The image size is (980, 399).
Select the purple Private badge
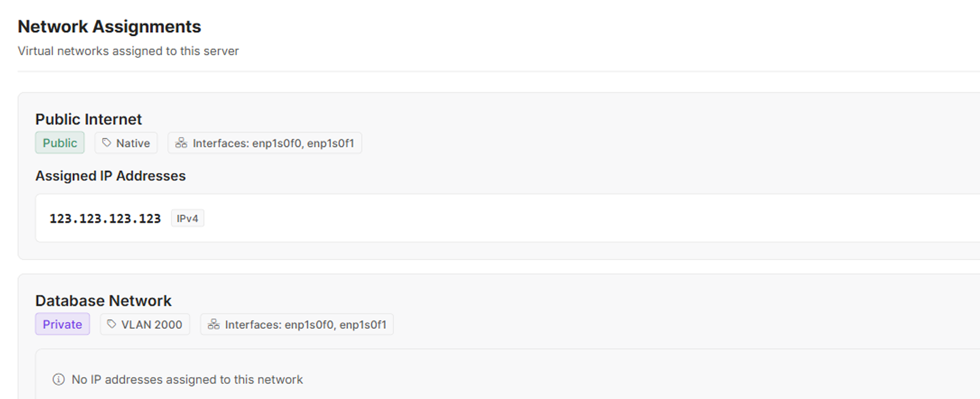[x=62, y=325]
